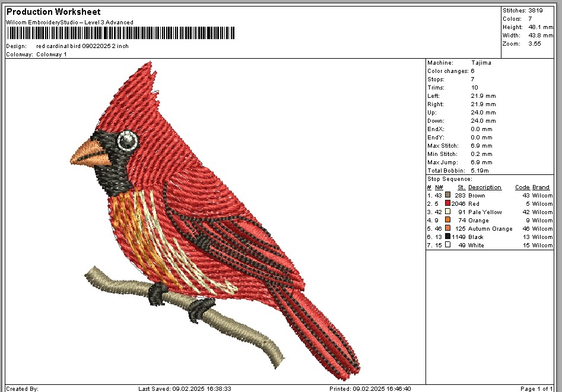Pick the Pale Yellow thread swatch
Viewport: 562px width, 392px height.
point(447,212)
